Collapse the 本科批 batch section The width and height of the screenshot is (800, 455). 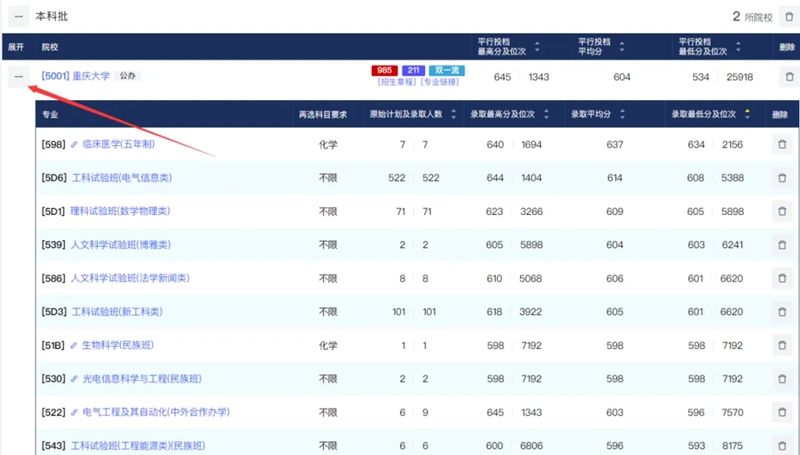(x=18, y=17)
